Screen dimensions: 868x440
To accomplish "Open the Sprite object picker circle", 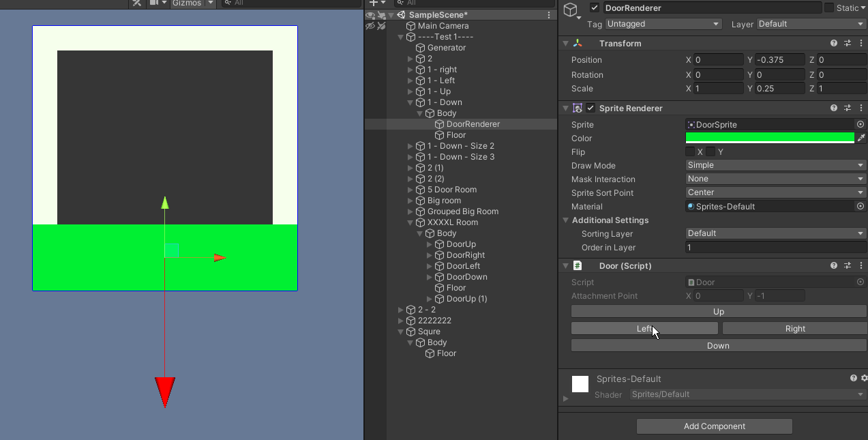I will 860,125.
